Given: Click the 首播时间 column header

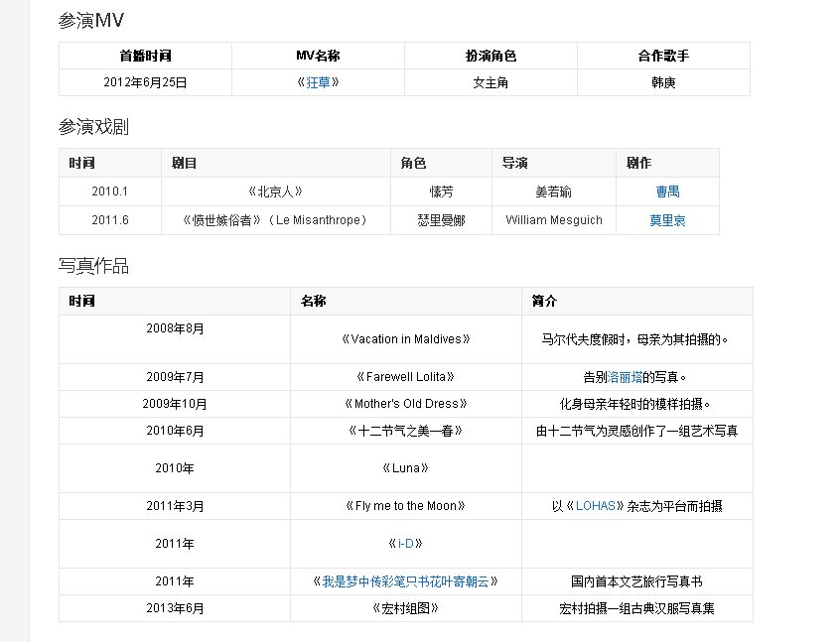Looking at the screenshot, I should (145, 55).
